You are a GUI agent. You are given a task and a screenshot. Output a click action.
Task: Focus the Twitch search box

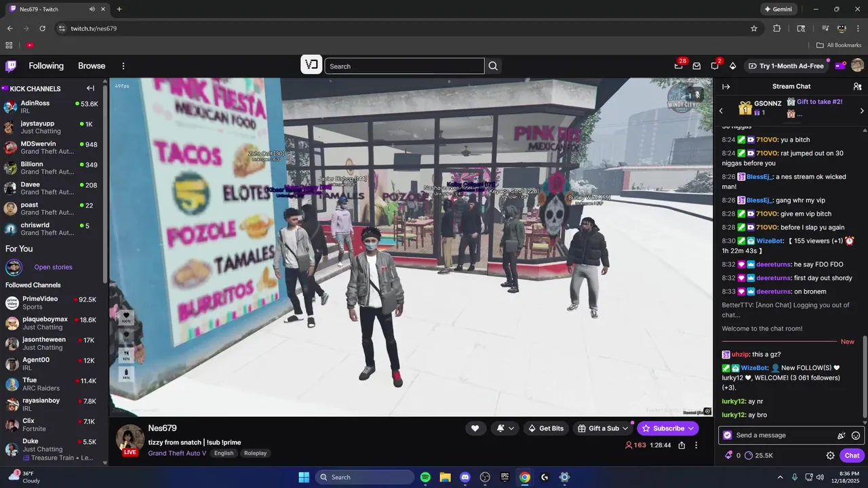(404, 66)
